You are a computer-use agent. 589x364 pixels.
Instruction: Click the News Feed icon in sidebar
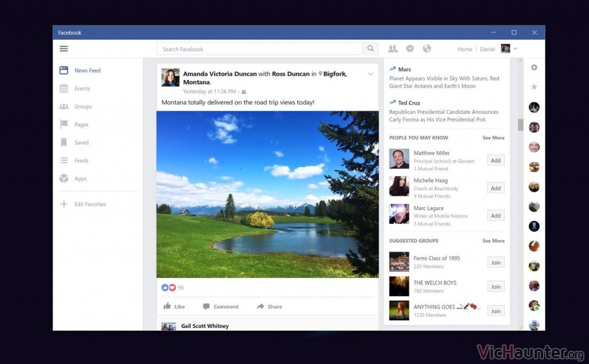click(x=64, y=70)
